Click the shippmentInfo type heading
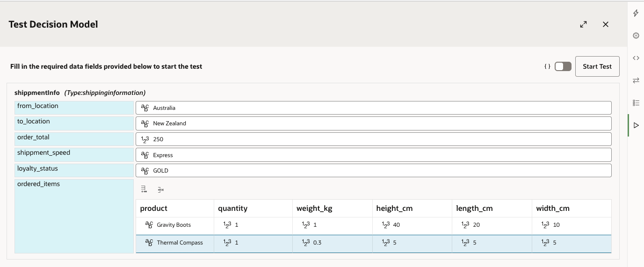Screen dimensions: 644x267 pyautogui.click(x=80, y=93)
